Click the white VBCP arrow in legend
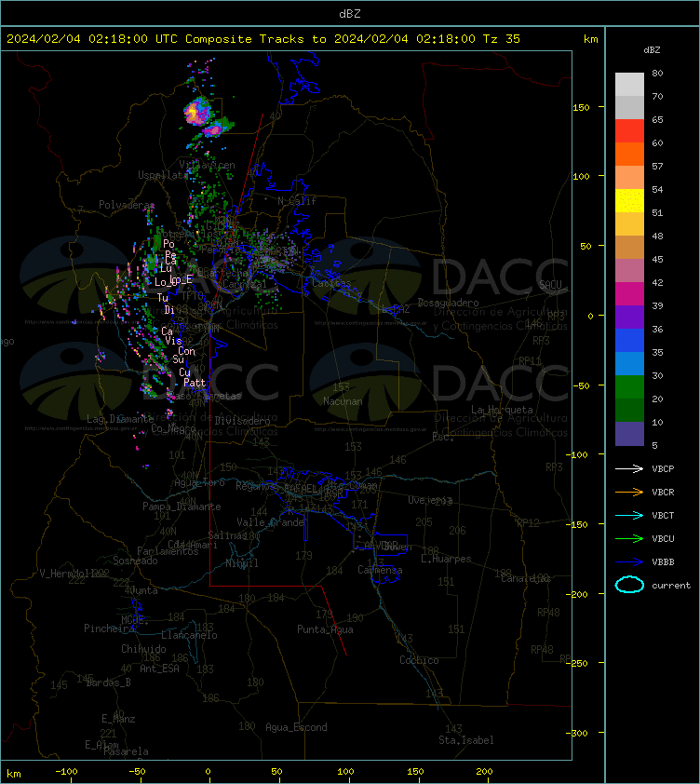 coord(629,468)
